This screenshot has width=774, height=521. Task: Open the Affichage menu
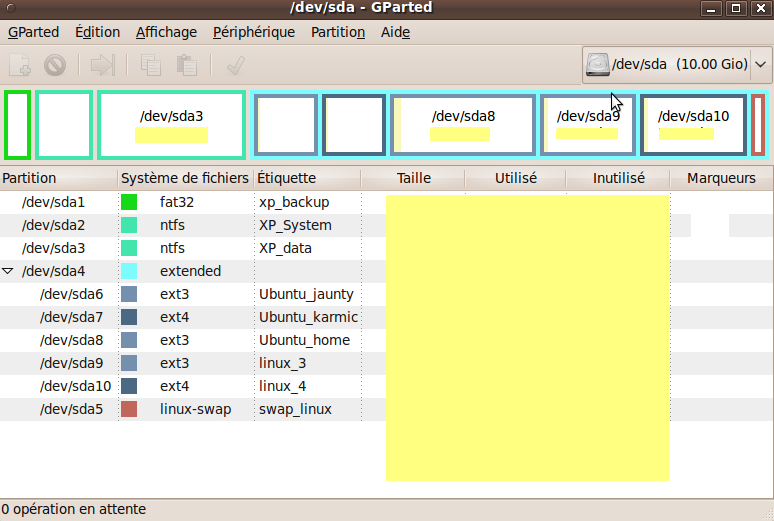[x=166, y=32]
